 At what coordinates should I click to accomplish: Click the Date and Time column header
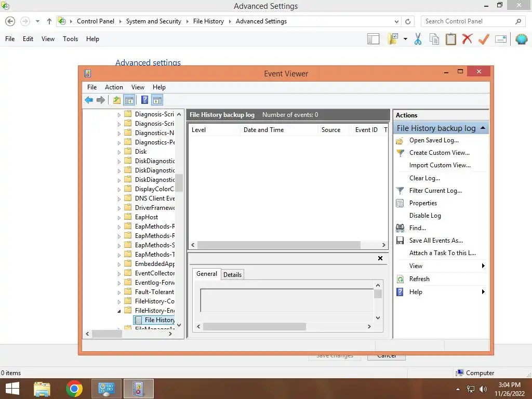[279, 130]
